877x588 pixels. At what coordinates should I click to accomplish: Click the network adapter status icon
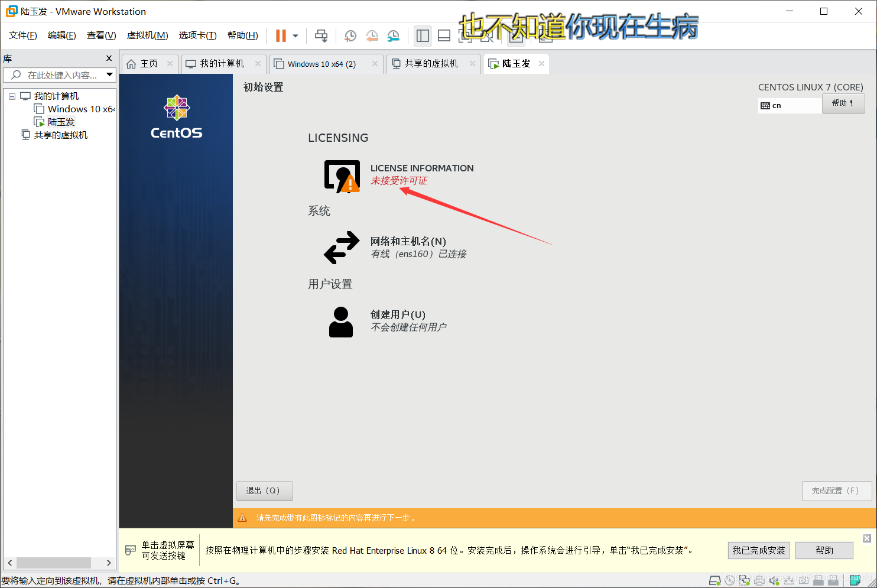tap(745, 580)
